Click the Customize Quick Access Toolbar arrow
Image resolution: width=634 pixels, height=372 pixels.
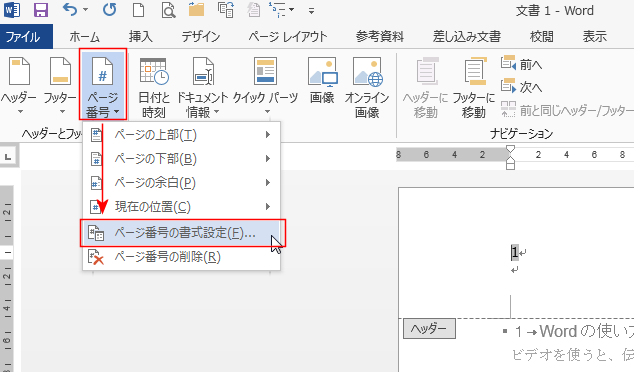[x=311, y=11]
